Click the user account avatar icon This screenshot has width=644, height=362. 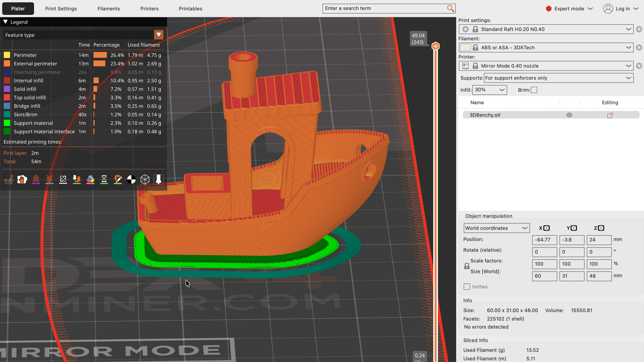tap(608, 9)
